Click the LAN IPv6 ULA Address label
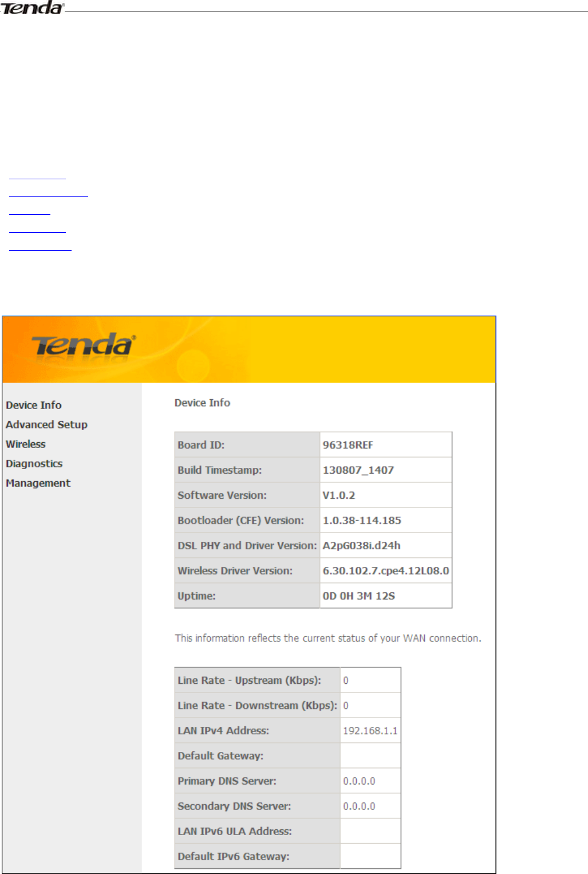The width and height of the screenshot is (588, 874). 235,832
